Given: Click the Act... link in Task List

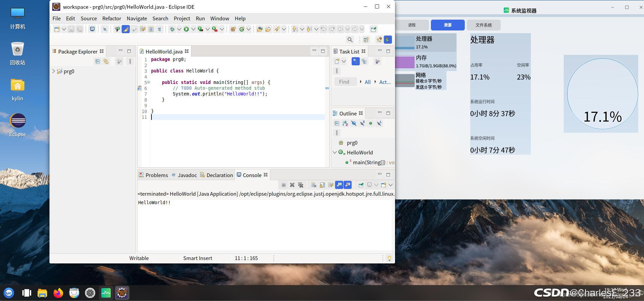Looking at the screenshot, I should (x=385, y=82).
